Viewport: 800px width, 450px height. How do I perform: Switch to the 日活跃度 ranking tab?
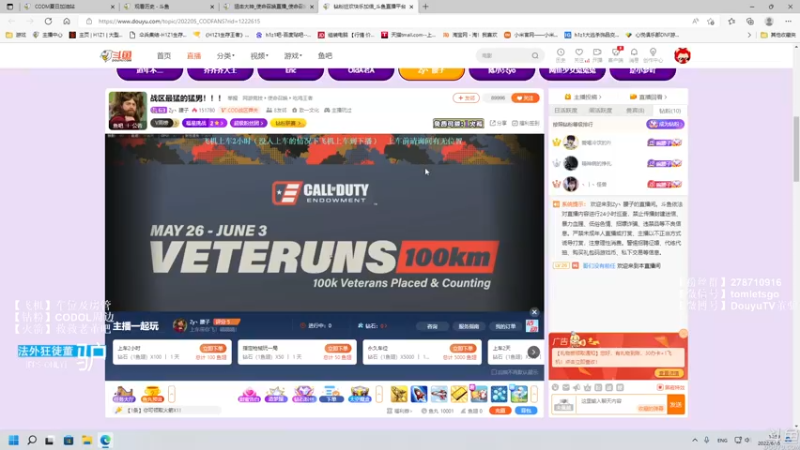click(565, 111)
